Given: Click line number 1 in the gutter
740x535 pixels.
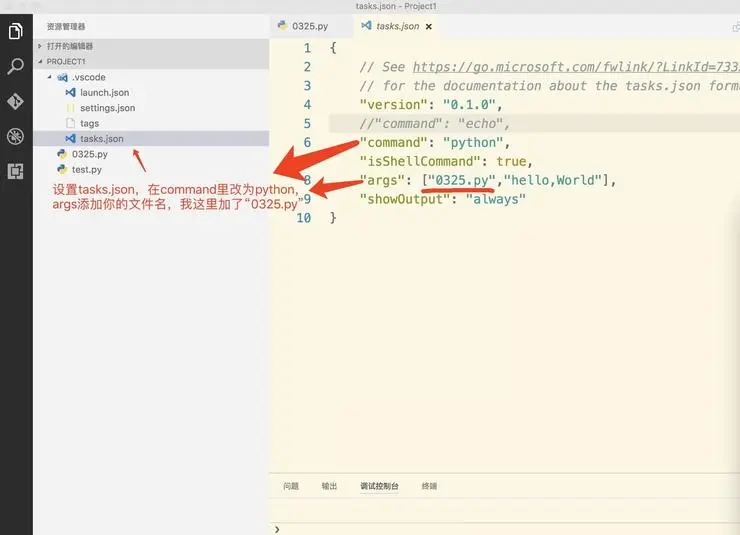Looking at the screenshot, I should [x=307, y=48].
